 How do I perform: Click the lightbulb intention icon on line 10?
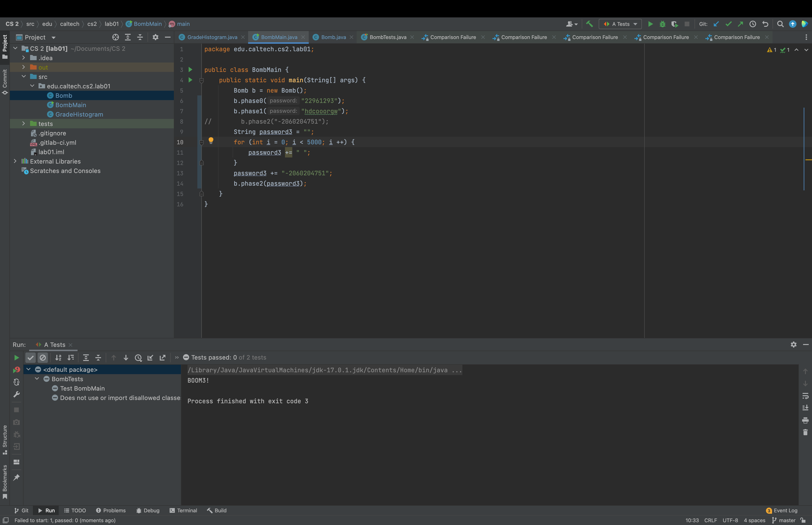211,141
